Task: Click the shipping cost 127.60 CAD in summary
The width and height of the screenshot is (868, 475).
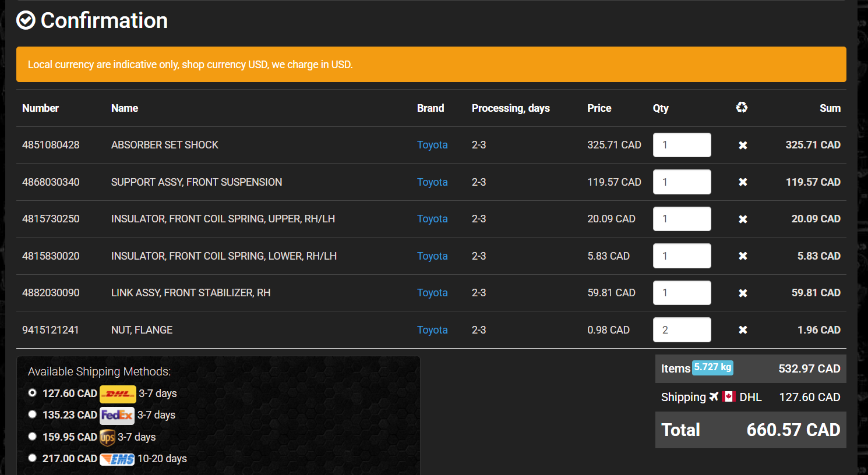Action: click(x=810, y=397)
